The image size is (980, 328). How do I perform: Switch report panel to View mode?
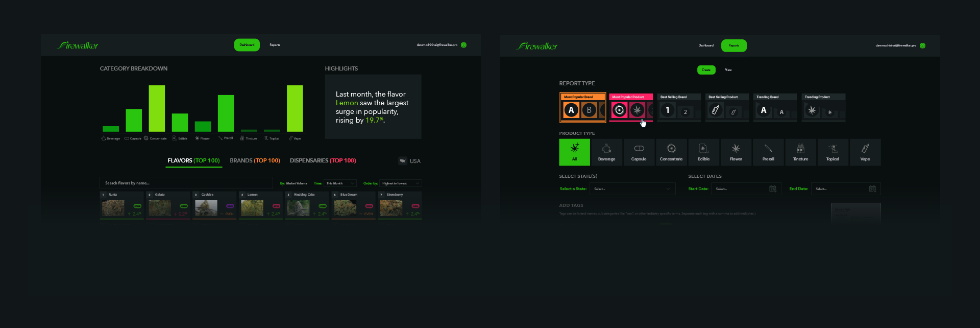tap(728, 70)
